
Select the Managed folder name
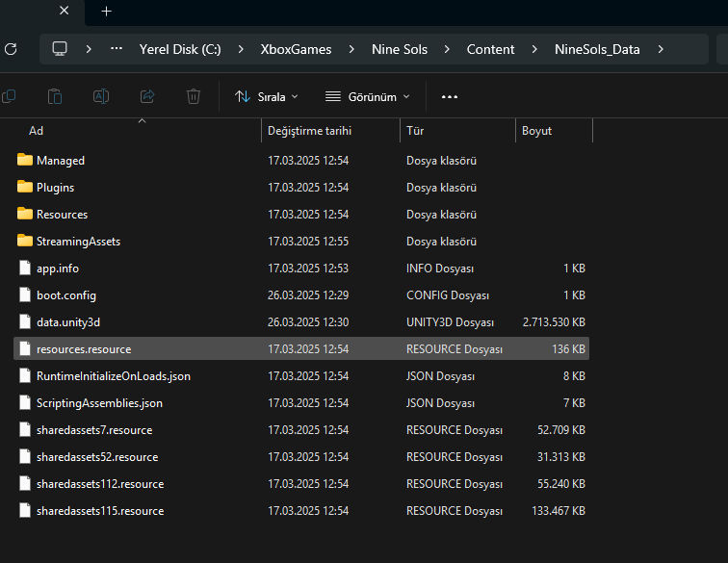[x=61, y=161]
